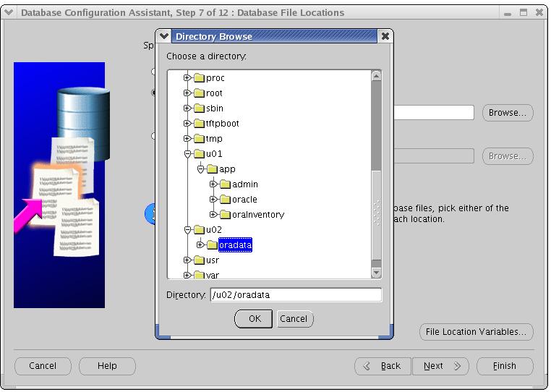This screenshot has height=392, width=551.
Task: Collapse the u02 tree node
Action: click(187, 230)
